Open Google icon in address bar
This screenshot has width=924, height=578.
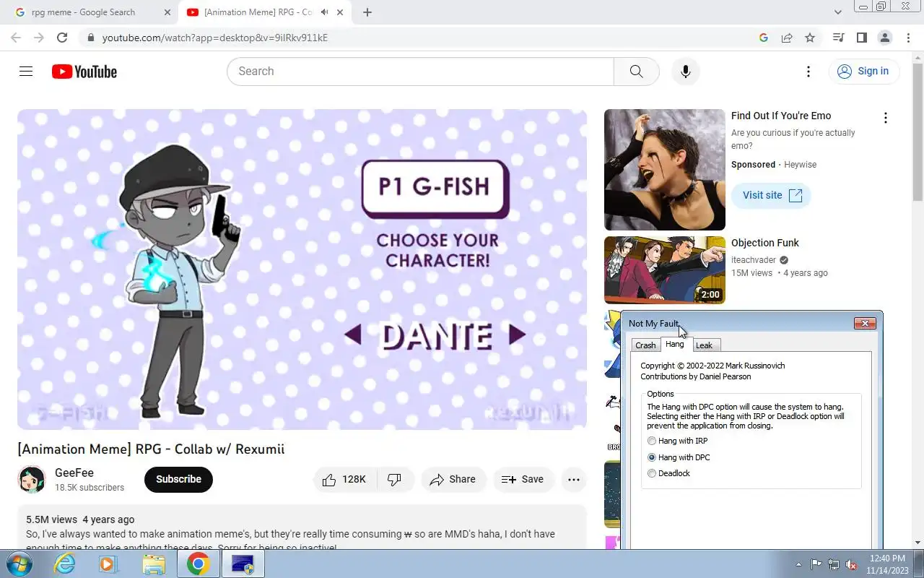pos(764,38)
